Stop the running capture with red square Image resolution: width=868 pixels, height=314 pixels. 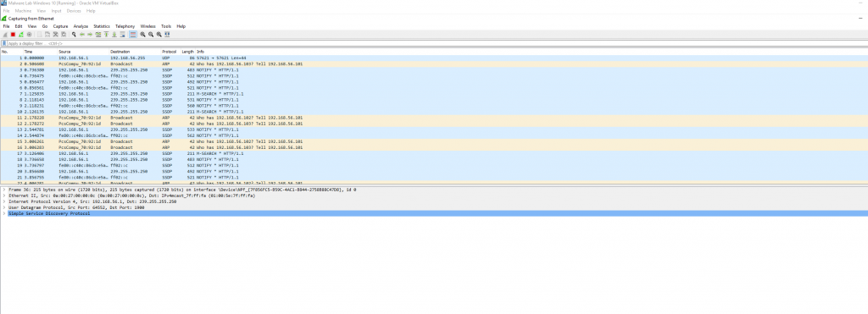pyautogui.click(x=13, y=34)
